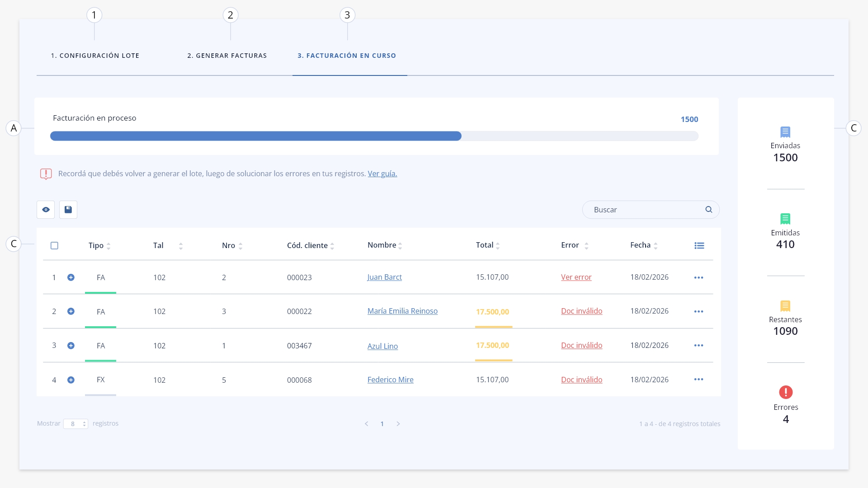Open the three-dot menu for Juan Barct row
868x488 pixels.
(698, 277)
